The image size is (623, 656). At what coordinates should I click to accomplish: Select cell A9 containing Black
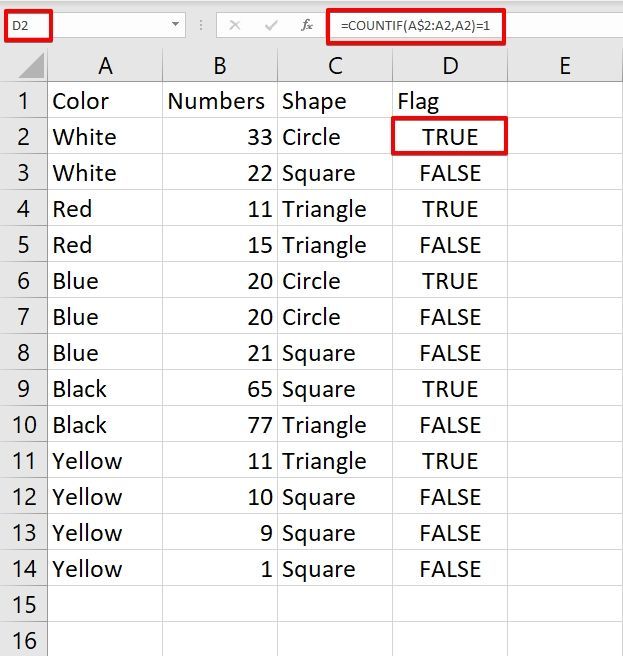pos(105,389)
